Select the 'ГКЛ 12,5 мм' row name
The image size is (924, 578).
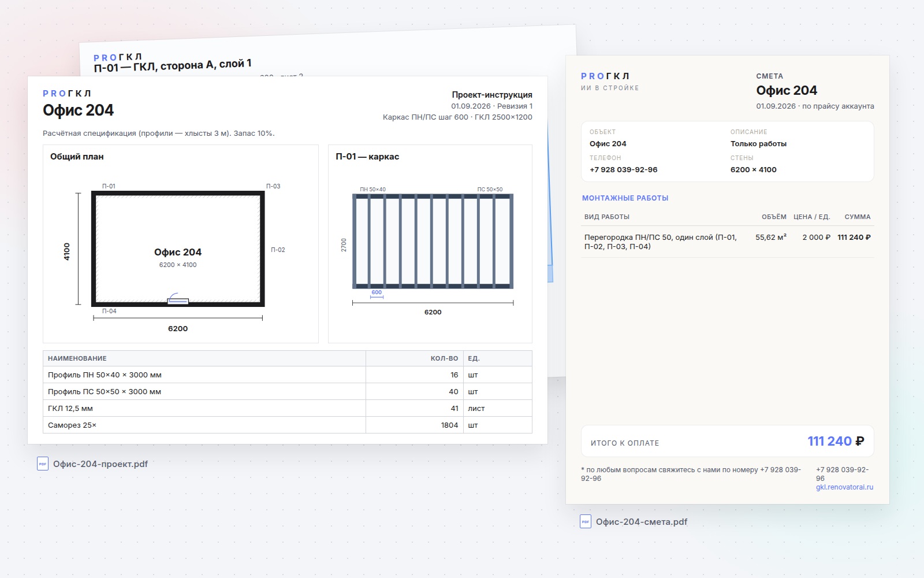[x=70, y=409]
